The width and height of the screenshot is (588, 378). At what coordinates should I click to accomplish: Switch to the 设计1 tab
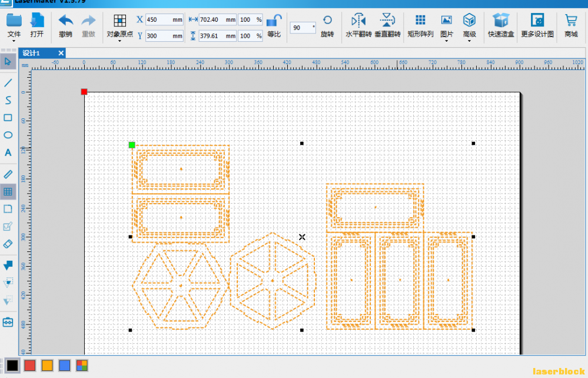click(x=32, y=53)
